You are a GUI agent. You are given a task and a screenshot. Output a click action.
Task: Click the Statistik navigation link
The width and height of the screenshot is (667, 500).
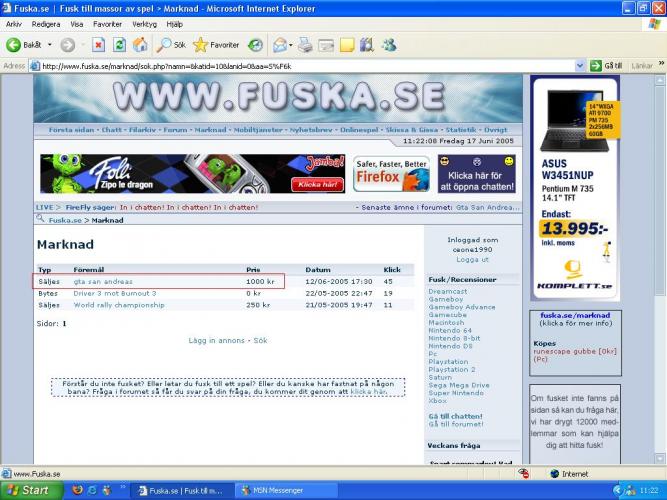pos(461,130)
